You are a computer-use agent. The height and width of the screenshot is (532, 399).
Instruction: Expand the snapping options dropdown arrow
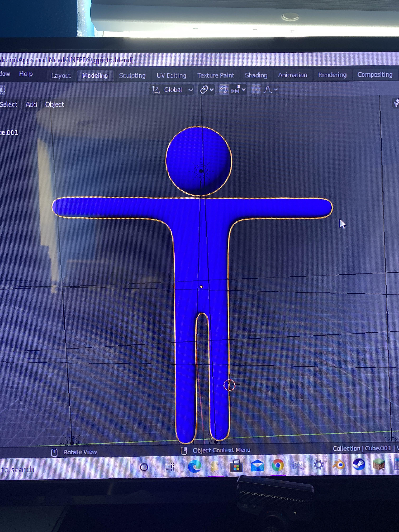[244, 89]
